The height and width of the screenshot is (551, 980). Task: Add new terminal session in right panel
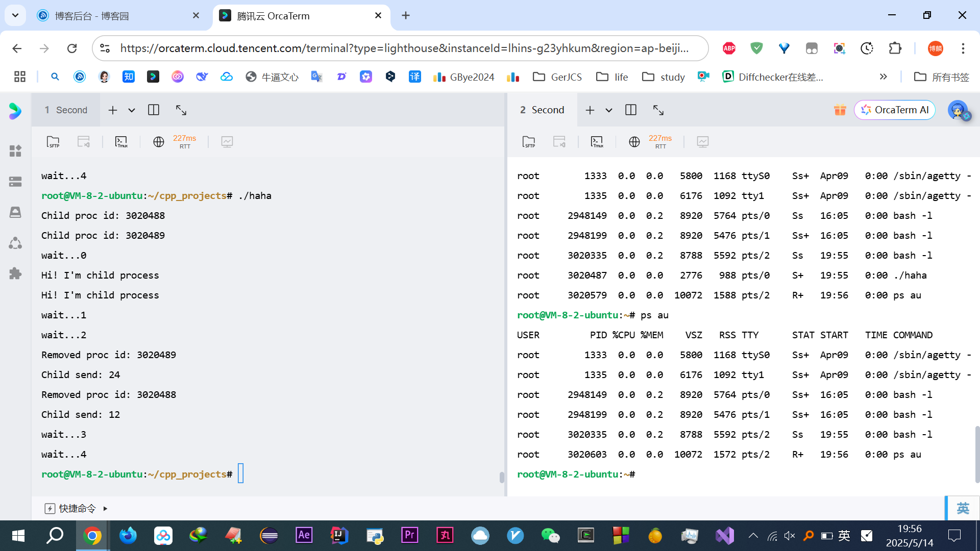point(590,110)
